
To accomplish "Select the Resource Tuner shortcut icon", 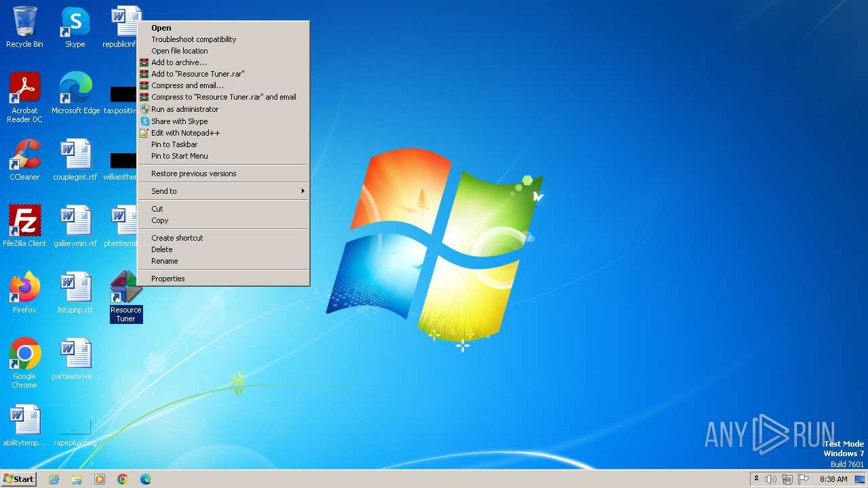I will [126, 297].
